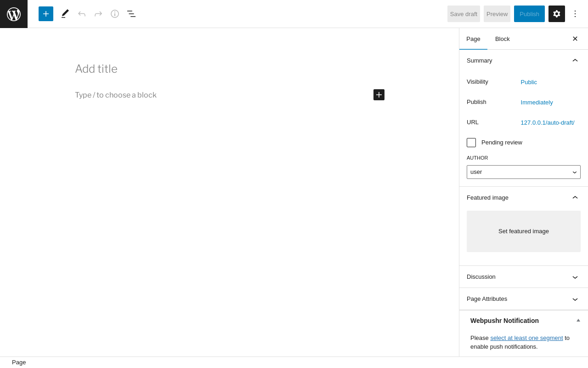Click the WordPress logo to exit editor
The height and width of the screenshot is (368, 588).
click(x=14, y=14)
